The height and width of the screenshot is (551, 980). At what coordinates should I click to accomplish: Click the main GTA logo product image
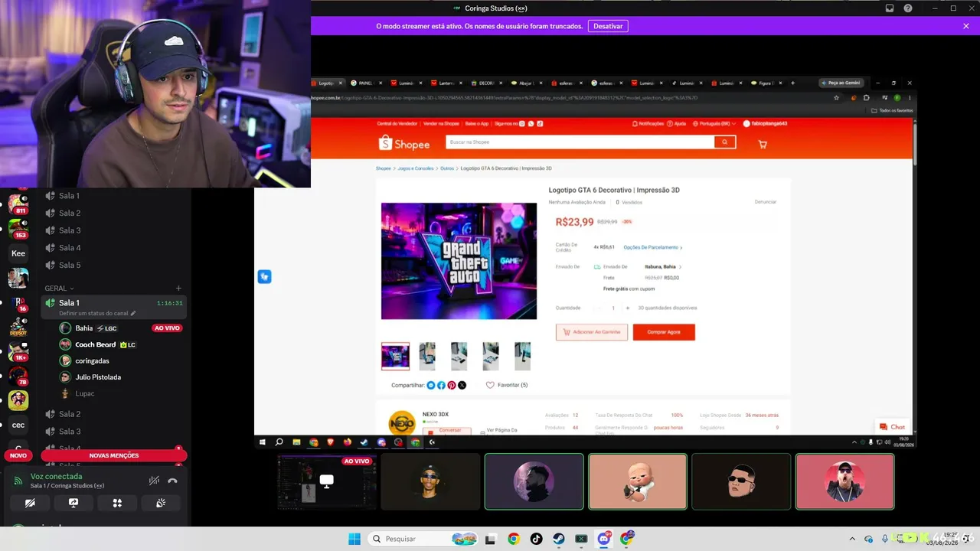(459, 261)
